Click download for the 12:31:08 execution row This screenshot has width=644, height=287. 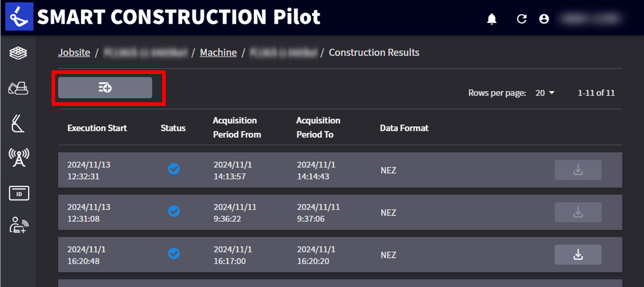coord(578,212)
